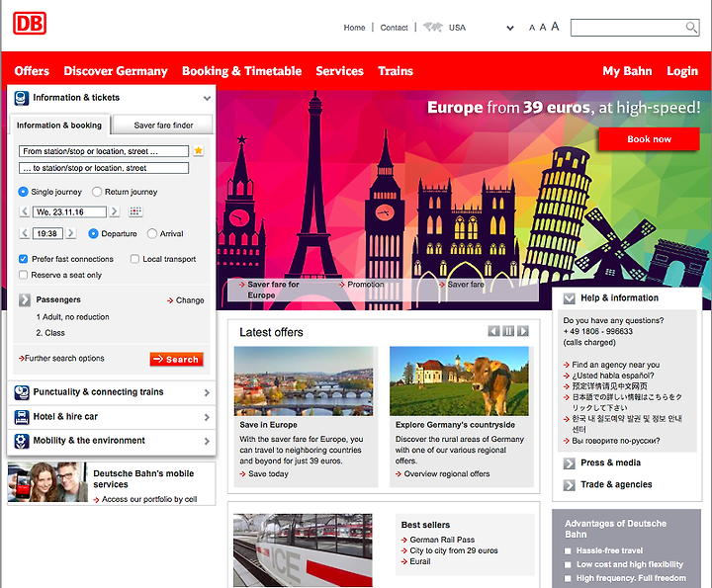Enable Reserve a seat only checkbox
The width and height of the screenshot is (712, 588).
tap(23, 275)
